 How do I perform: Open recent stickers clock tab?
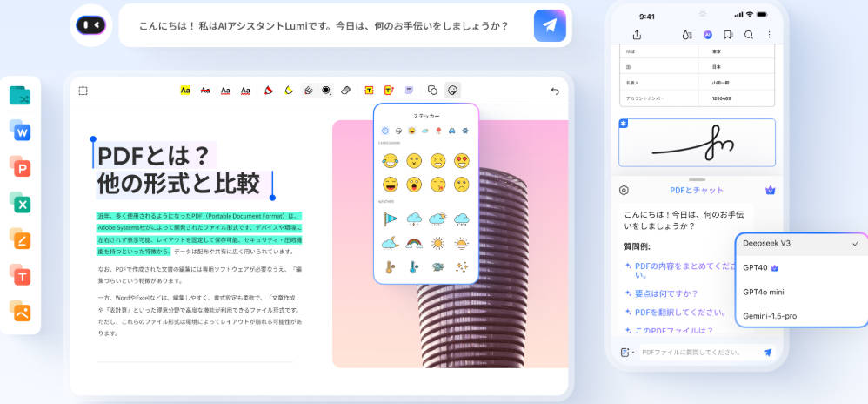(384, 131)
